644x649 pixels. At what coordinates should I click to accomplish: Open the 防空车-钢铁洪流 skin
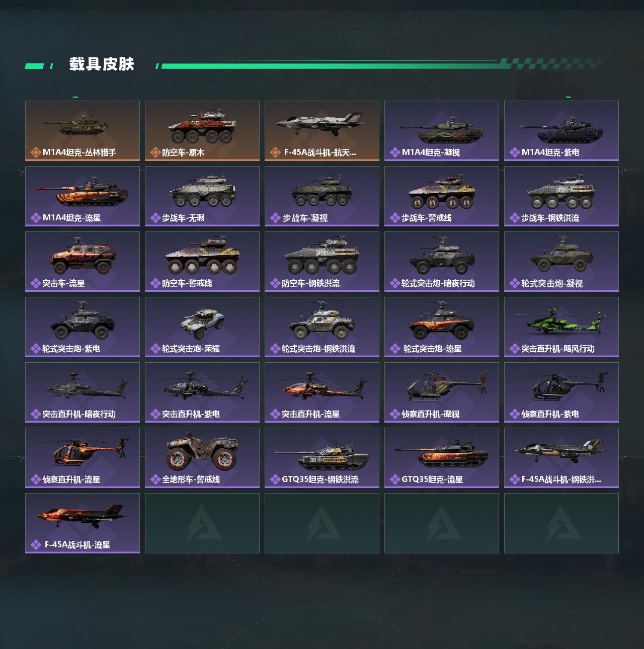(x=322, y=262)
